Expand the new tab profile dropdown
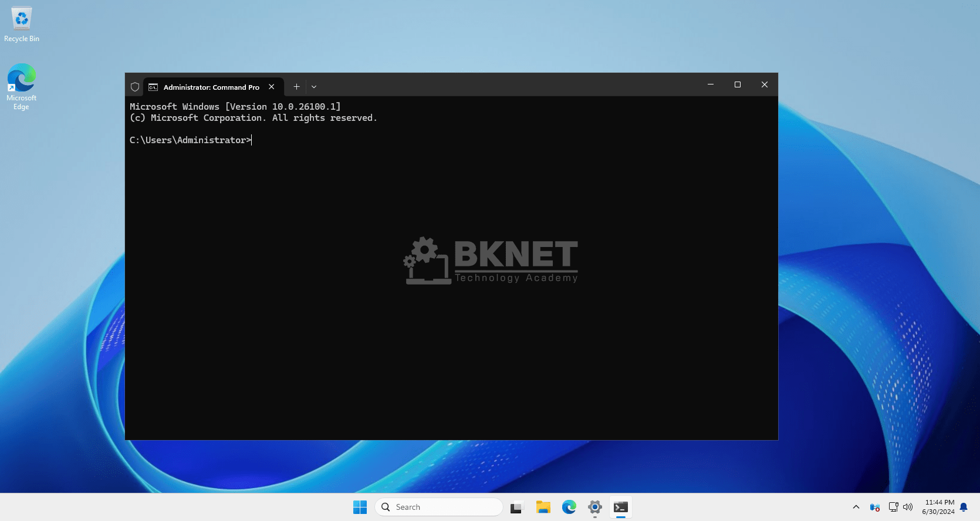 coord(314,87)
